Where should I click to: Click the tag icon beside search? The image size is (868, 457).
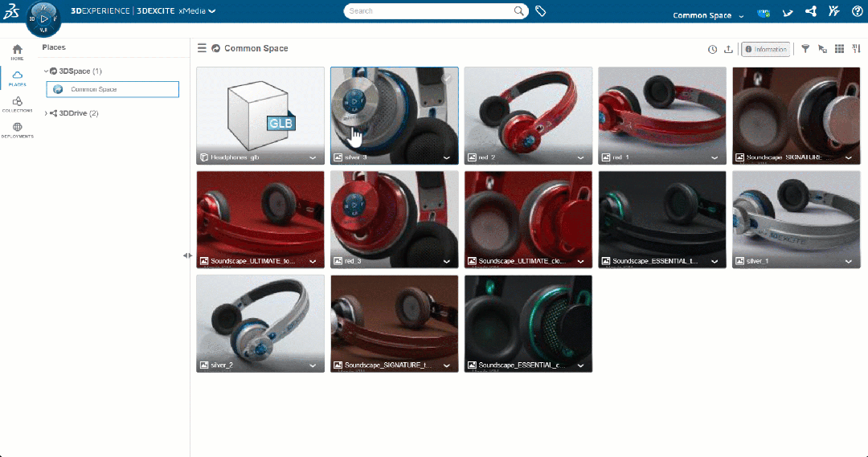[x=541, y=11]
